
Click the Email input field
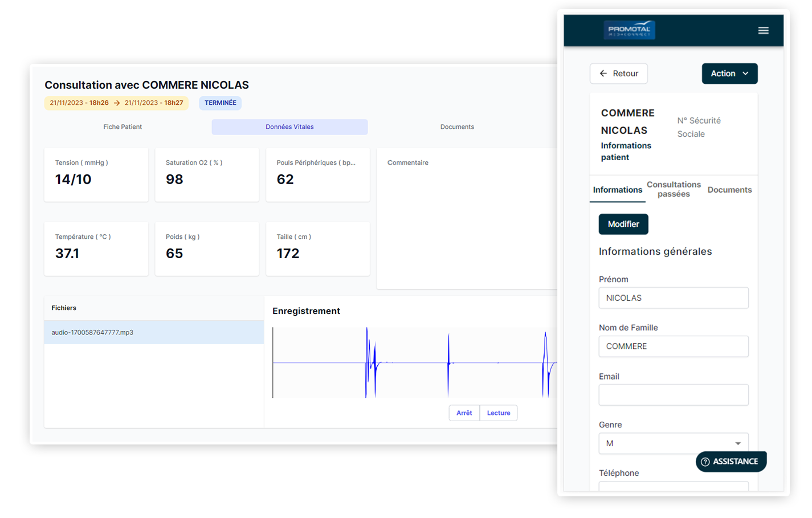(x=674, y=395)
